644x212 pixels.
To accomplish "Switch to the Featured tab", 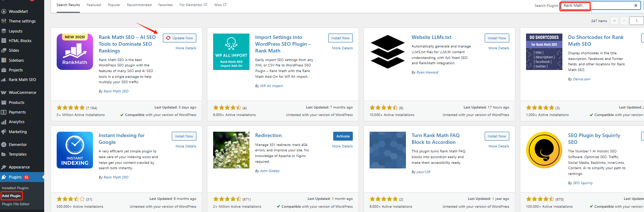I will click(94, 5).
